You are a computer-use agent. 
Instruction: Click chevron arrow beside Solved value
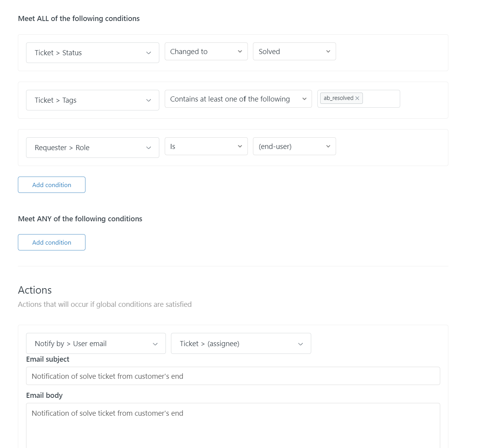click(x=328, y=52)
